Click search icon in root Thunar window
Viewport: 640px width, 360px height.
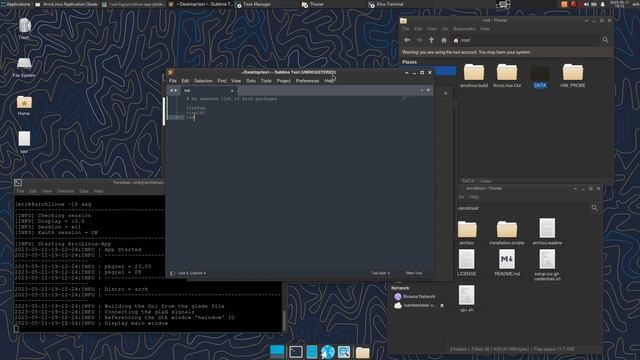pos(605,40)
